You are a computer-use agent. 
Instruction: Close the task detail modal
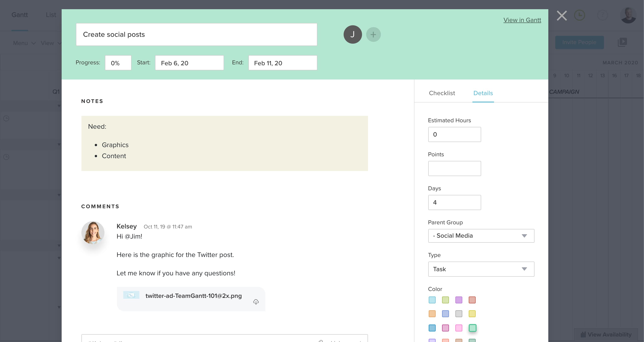(x=561, y=15)
